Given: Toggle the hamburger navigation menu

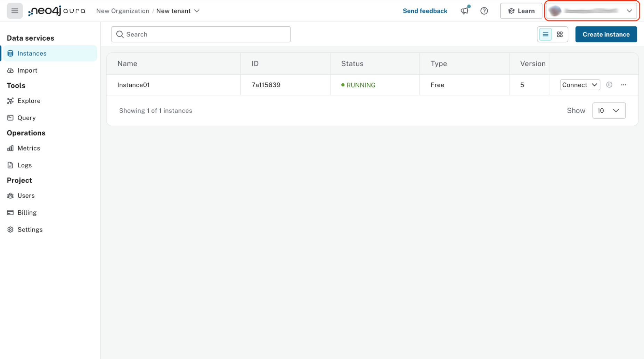Looking at the screenshot, I should (15, 11).
